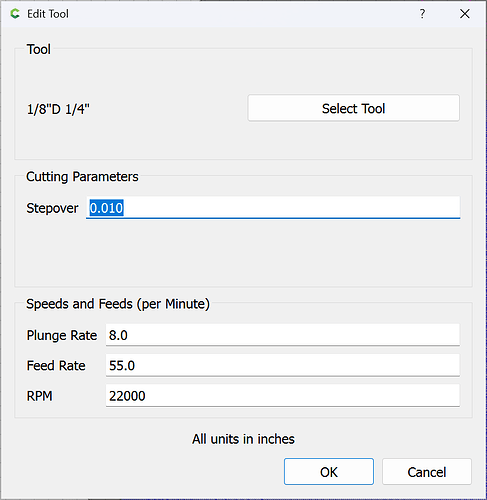
Task: Click the Edit Tool window title
Action: tap(48, 14)
